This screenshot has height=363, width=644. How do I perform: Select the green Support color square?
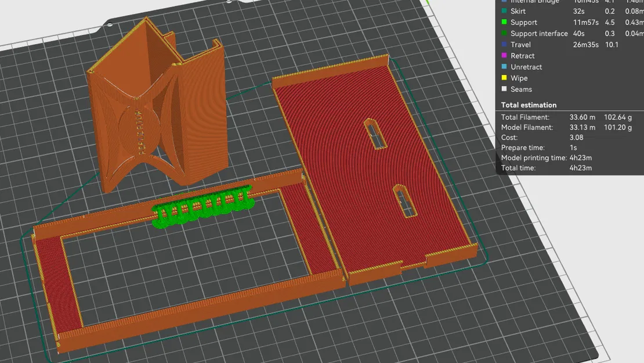tap(504, 21)
